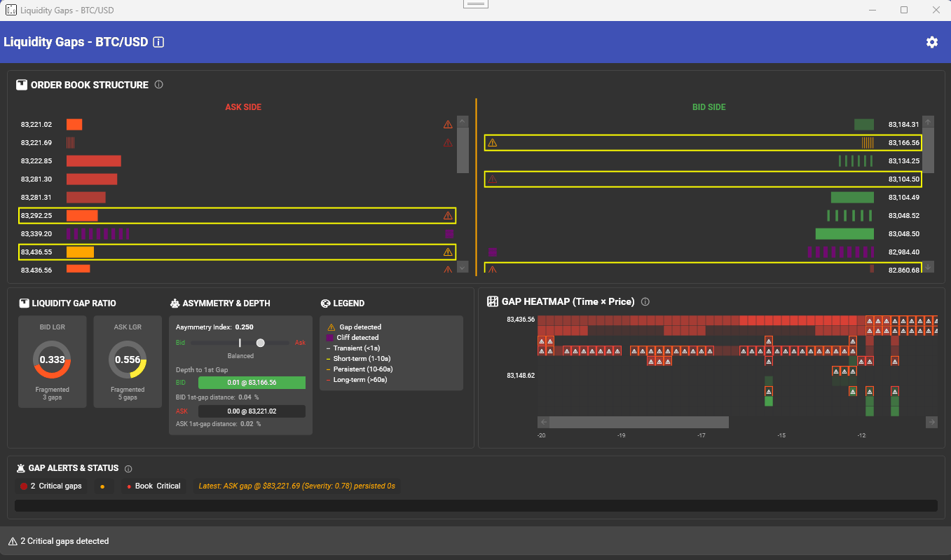Open settings gear in header

(931, 42)
